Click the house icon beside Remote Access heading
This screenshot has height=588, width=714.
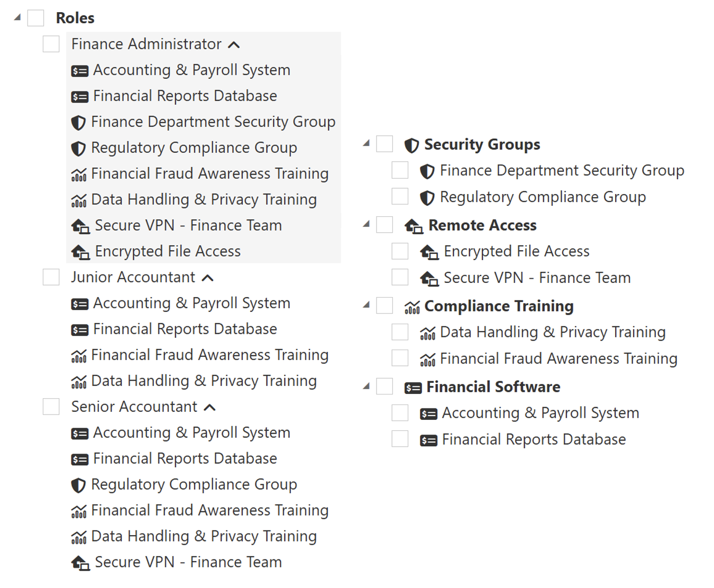[x=414, y=226]
